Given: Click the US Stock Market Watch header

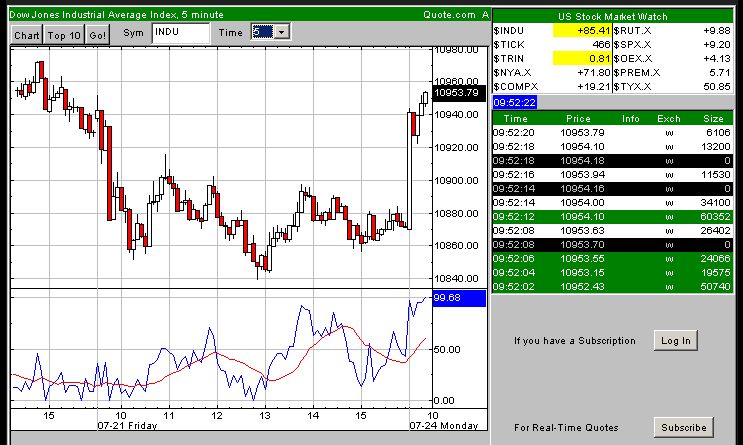Looking at the screenshot, I should 612,17.
